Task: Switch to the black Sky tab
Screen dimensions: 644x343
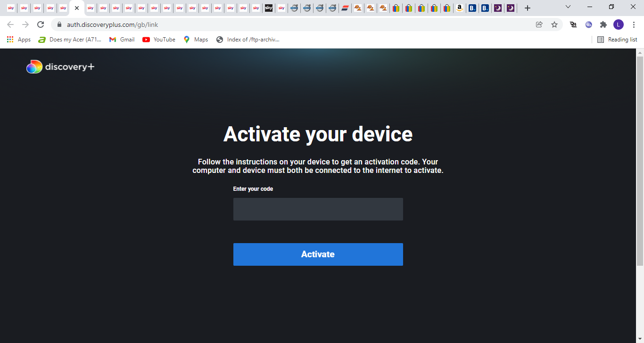Action: coord(269,8)
